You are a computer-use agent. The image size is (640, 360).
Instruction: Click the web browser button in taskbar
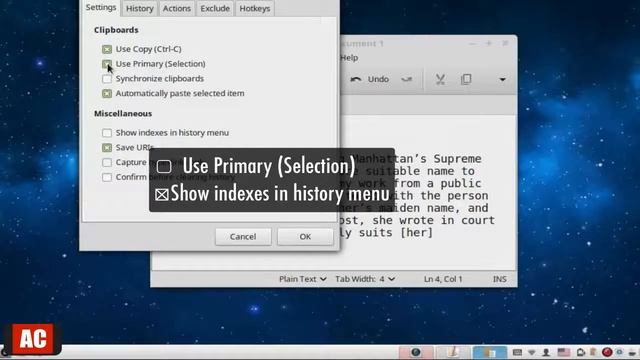click(x=416, y=352)
